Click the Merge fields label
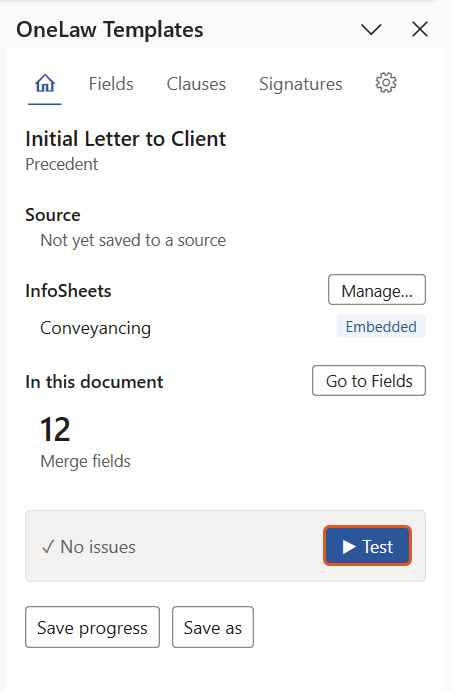Image resolution: width=452 pixels, height=691 pixels. 85,461
